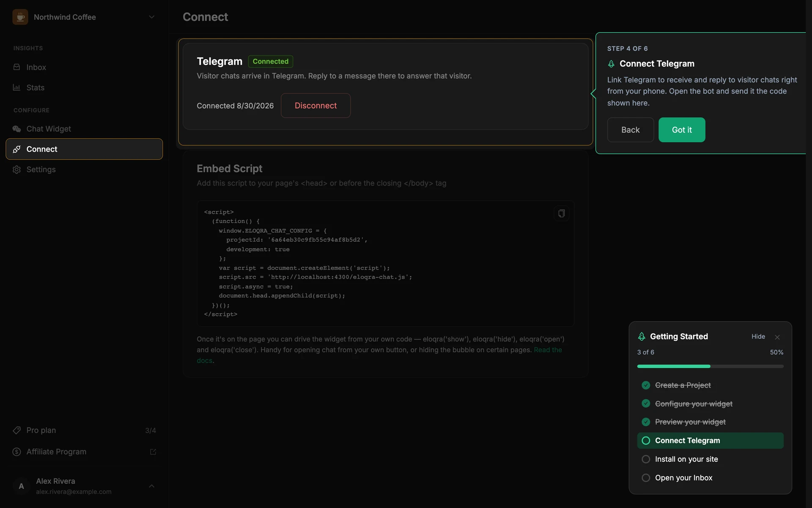
Task: Click the Configure your widget checkmark
Action: (646, 403)
